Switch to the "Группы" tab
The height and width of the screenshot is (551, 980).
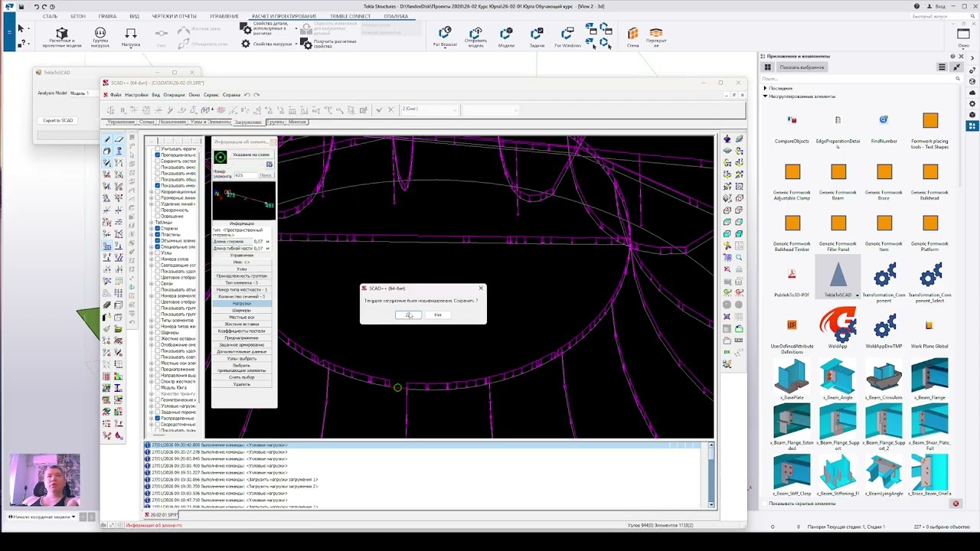pyautogui.click(x=275, y=122)
